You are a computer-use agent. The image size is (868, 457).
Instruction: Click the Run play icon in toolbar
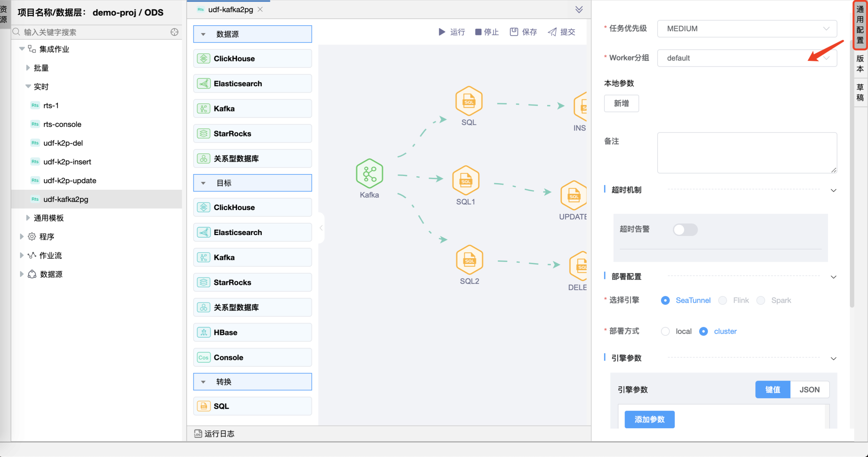click(442, 32)
